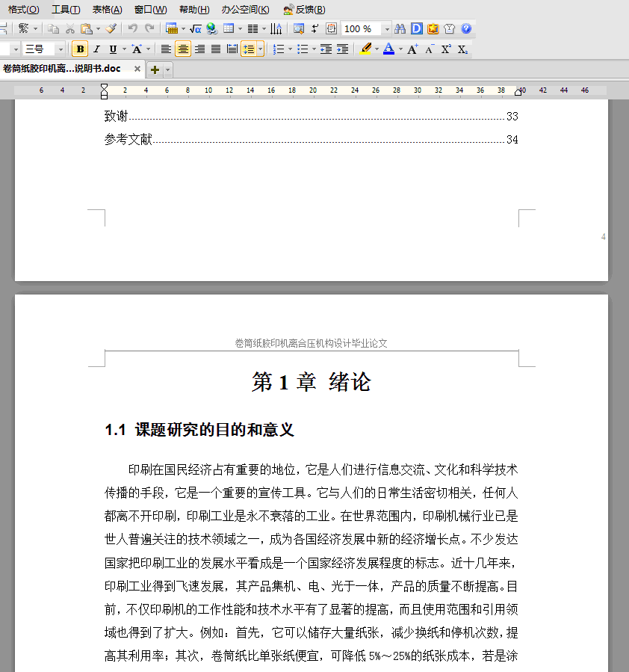This screenshot has height=672, width=629.
Task: Click the Undo arrow
Action: coord(133,28)
